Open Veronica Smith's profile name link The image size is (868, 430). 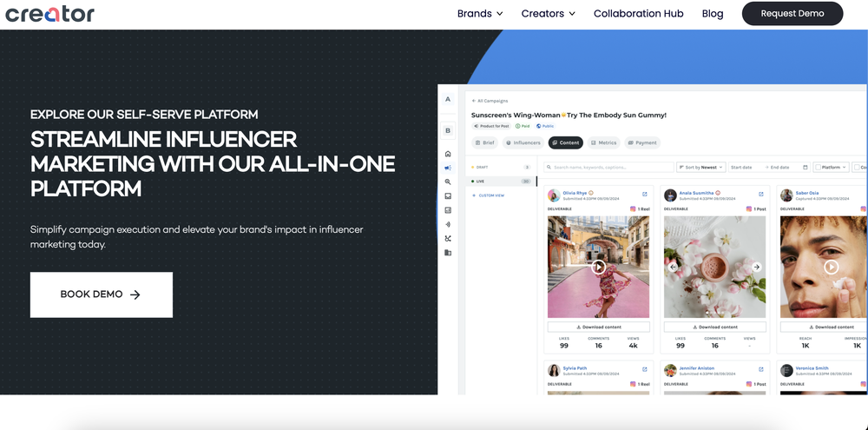[x=812, y=368]
